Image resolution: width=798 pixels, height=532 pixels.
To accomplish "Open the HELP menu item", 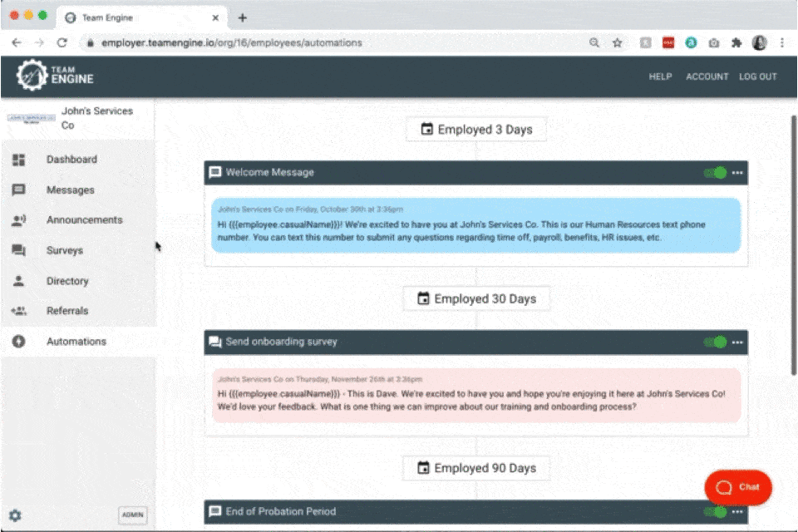I will pos(660,76).
